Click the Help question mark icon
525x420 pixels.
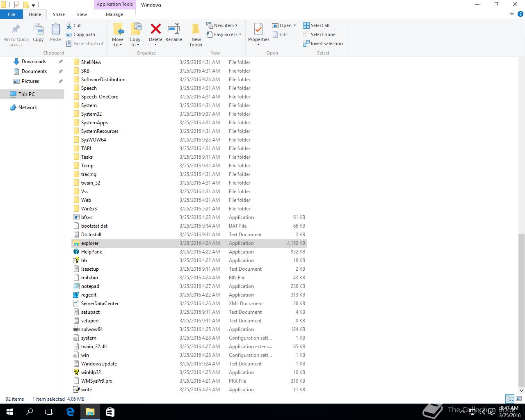pos(520,14)
